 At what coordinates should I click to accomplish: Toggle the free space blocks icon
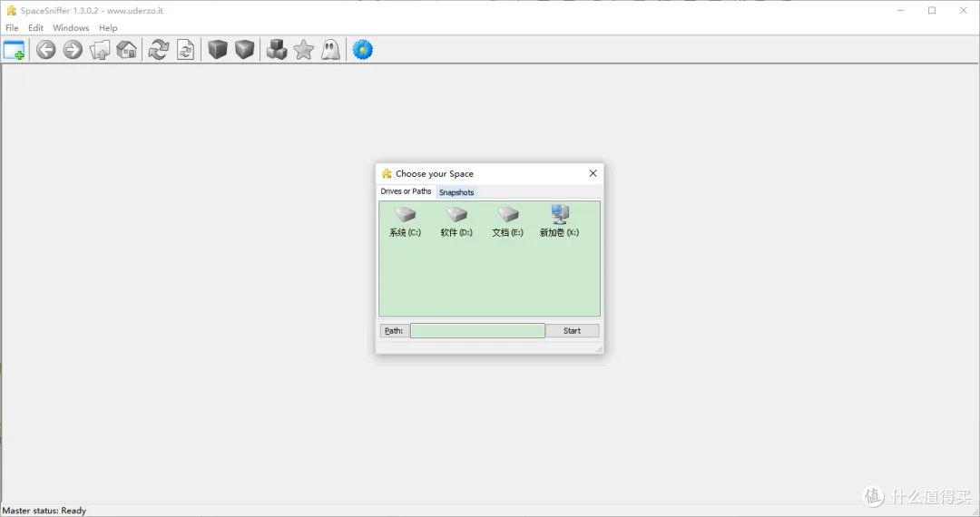point(276,50)
